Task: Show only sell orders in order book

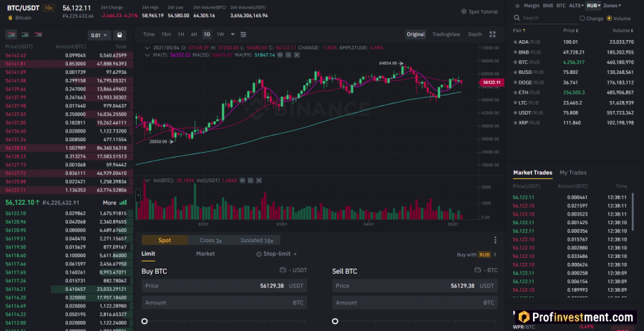Action: [x=38, y=34]
